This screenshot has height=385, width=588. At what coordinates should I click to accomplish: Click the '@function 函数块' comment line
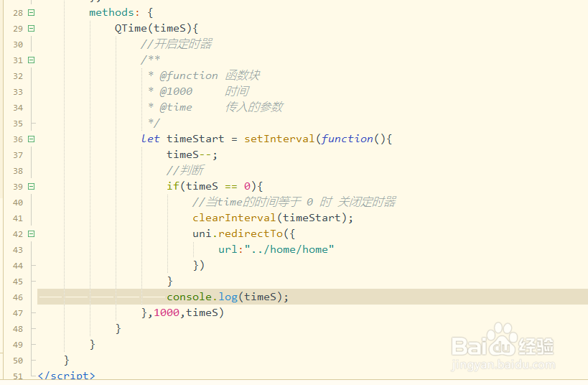tap(204, 75)
